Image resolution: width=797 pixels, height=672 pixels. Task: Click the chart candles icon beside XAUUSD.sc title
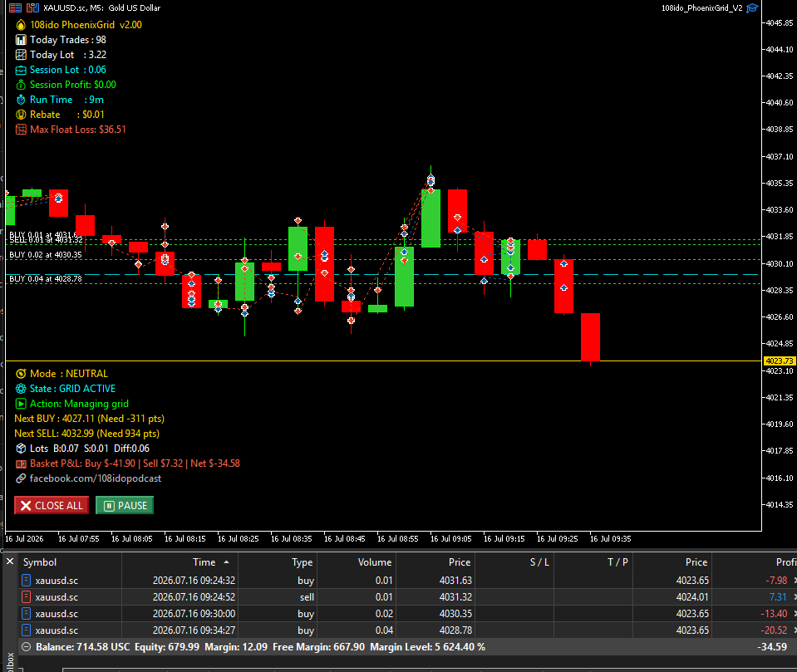(x=32, y=7)
